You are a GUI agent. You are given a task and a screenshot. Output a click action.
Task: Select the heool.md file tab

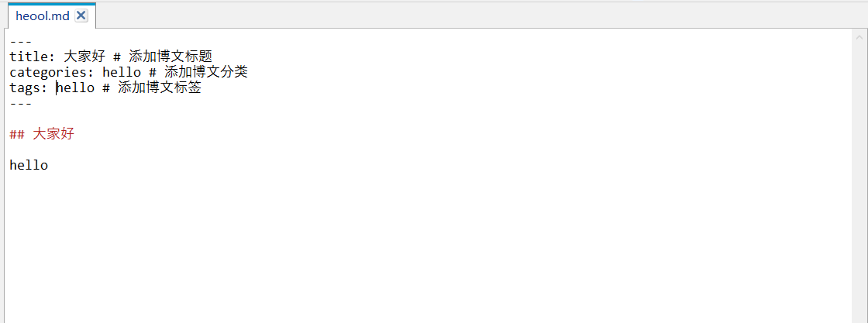coord(43,16)
